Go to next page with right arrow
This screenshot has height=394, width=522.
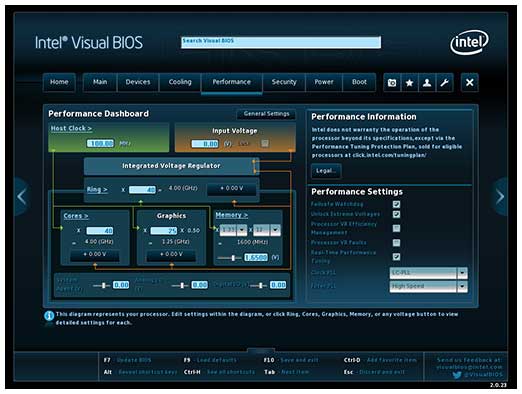coord(500,196)
